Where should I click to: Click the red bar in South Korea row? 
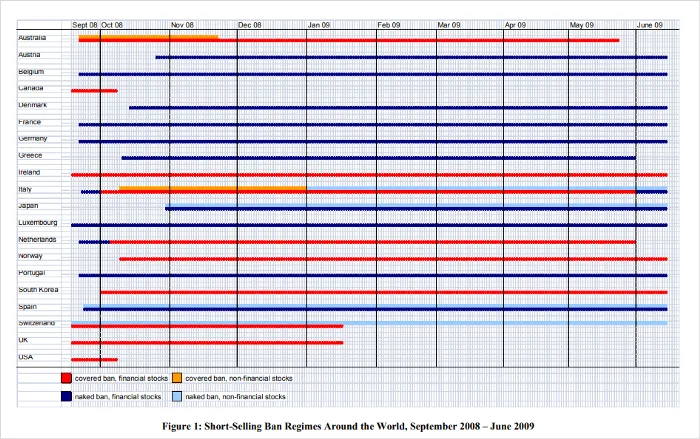(384, 293)
